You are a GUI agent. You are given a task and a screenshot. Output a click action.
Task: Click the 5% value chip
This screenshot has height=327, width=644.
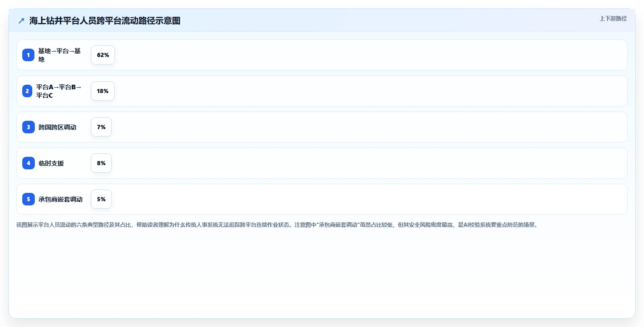tap(101, 199)
